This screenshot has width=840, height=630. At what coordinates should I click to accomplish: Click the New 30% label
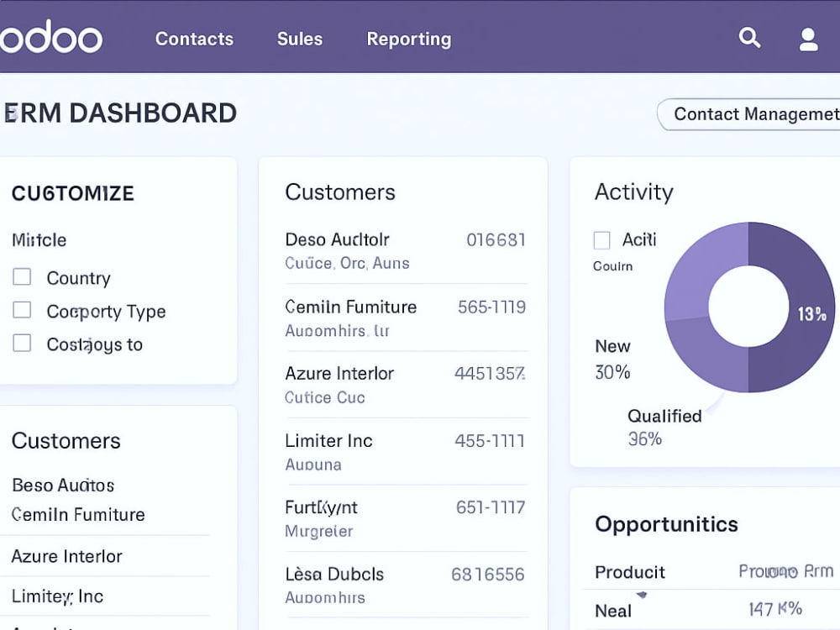pyautogui.click(x=613, y=359)
